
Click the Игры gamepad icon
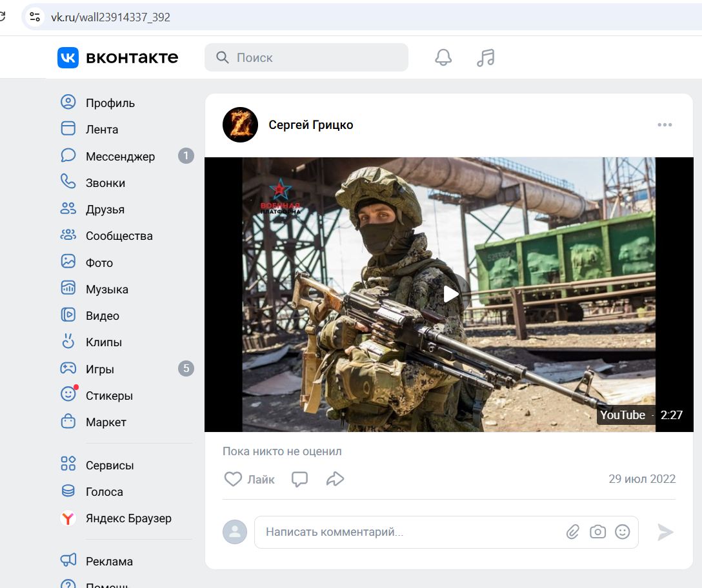pos(68,368)
